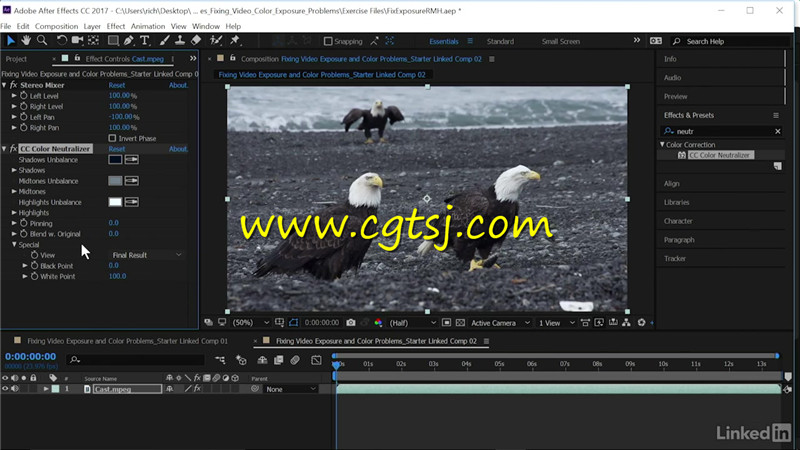Expand the Midtones property group

pos(14,191)
